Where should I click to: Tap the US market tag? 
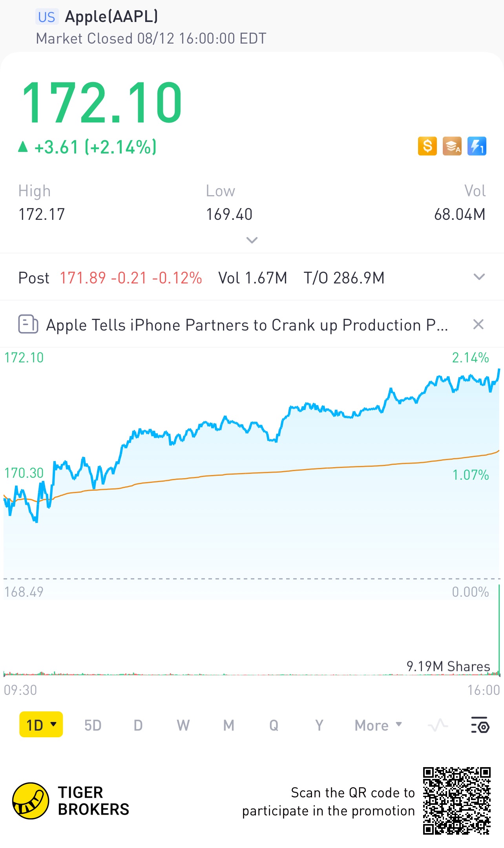pyautogui.click(x=47, y=17)
